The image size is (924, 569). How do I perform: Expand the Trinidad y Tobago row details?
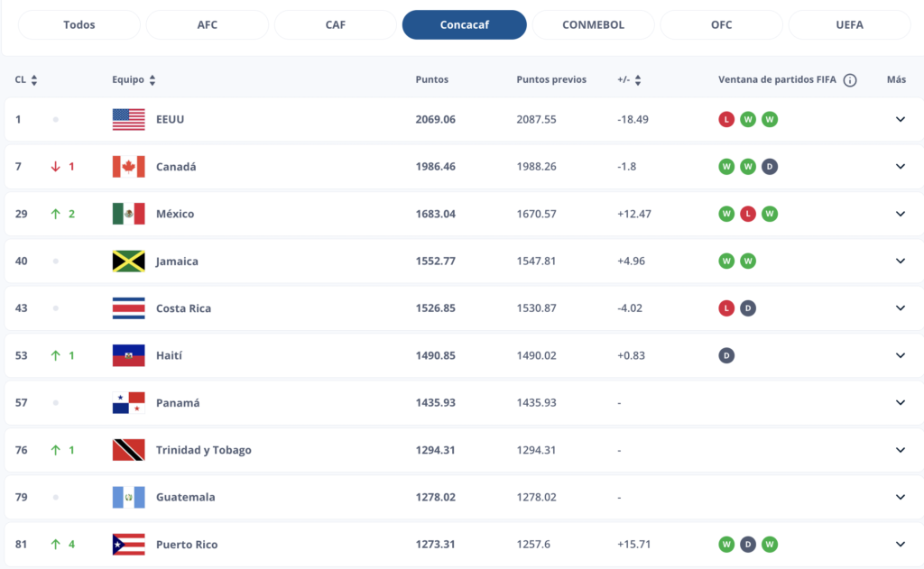[901, 450]
